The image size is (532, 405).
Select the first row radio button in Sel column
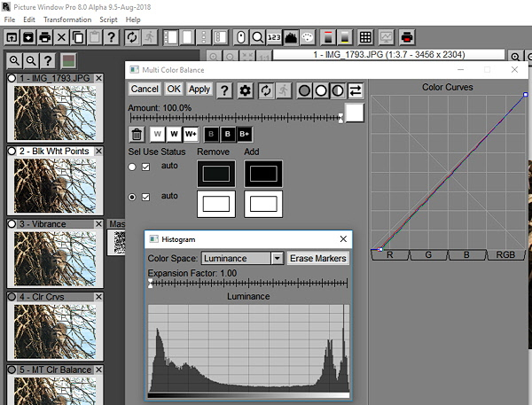pyautogui.click(x=132, y=167)
